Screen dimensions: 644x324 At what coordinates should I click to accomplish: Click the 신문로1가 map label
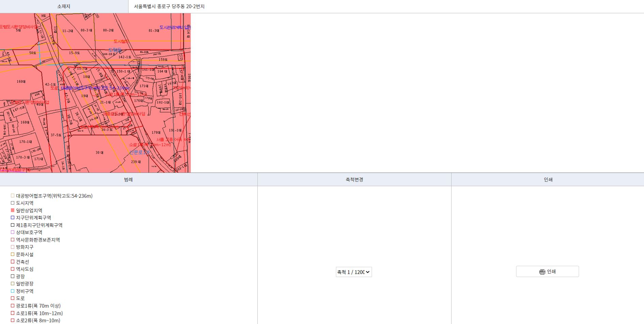(139, 152)
